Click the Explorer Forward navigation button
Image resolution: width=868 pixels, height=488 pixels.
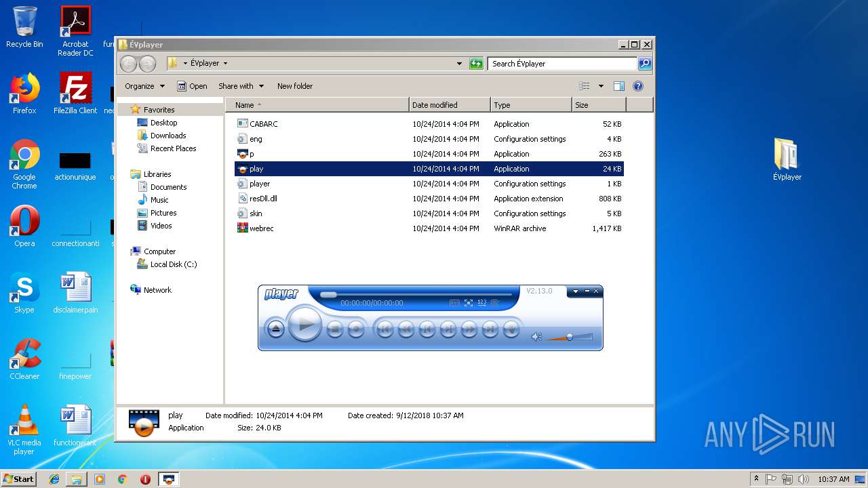pyautogui.click(x=147, y=64)
